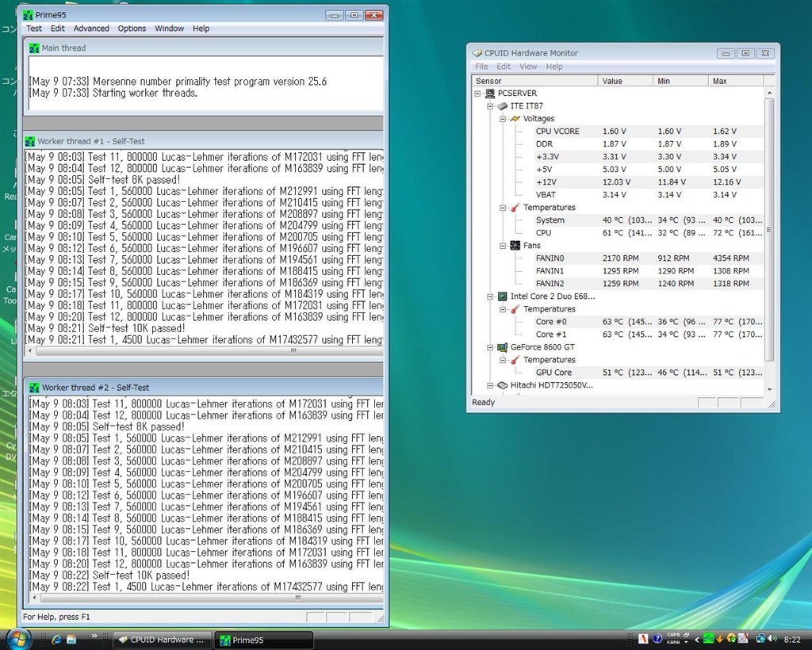Screen dimensions: 812x650
Task: Click the Value column header
Action: coord(626,81)
